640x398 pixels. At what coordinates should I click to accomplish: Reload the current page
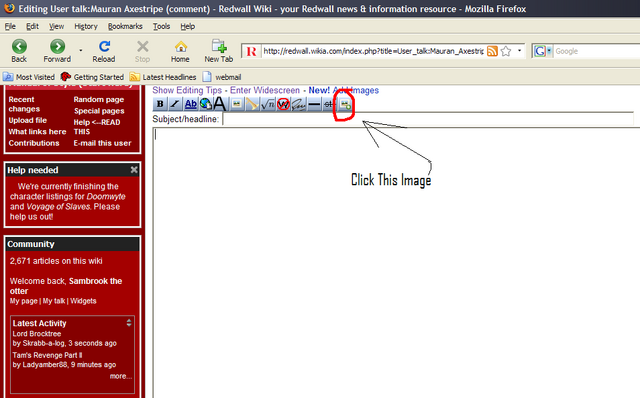click(104, 51)
